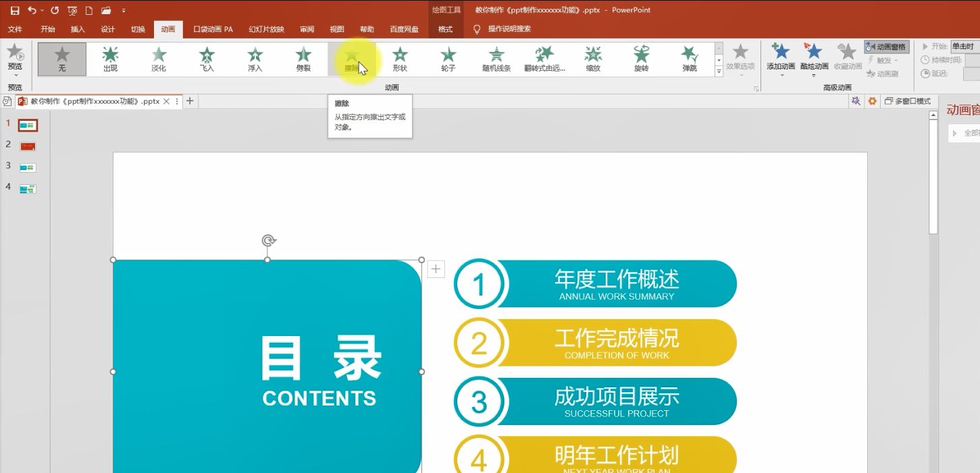This screenshot has width=980, height=473.
Task: Select slide 2 thumbnail
Action: tap(28, 146)
